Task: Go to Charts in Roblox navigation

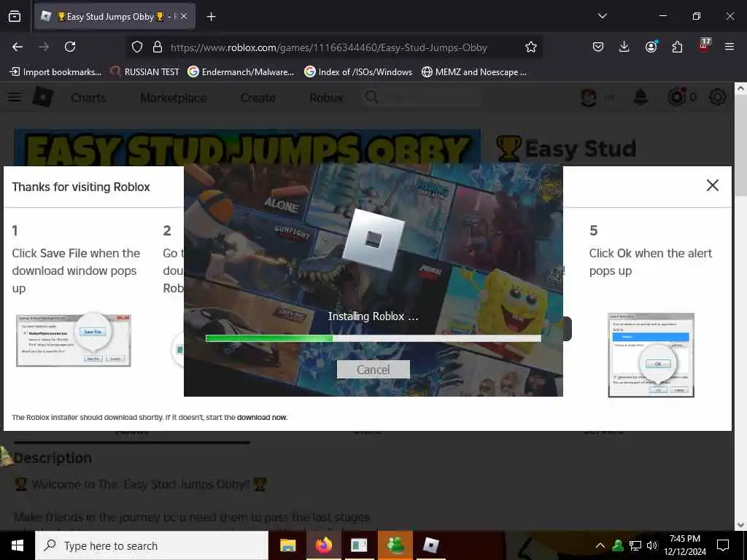Action: pyautogui.click(x=88, y=98)
